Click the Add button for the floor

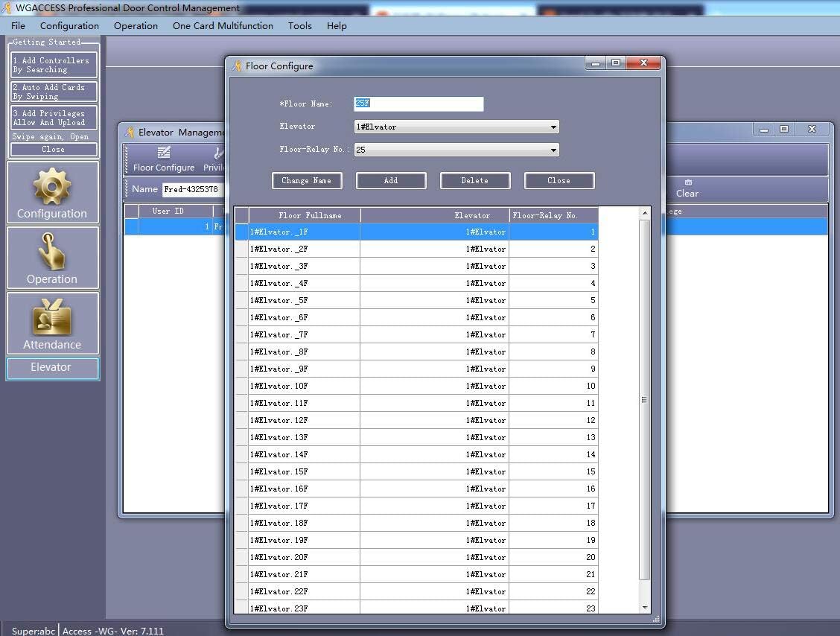coord(391,180)
